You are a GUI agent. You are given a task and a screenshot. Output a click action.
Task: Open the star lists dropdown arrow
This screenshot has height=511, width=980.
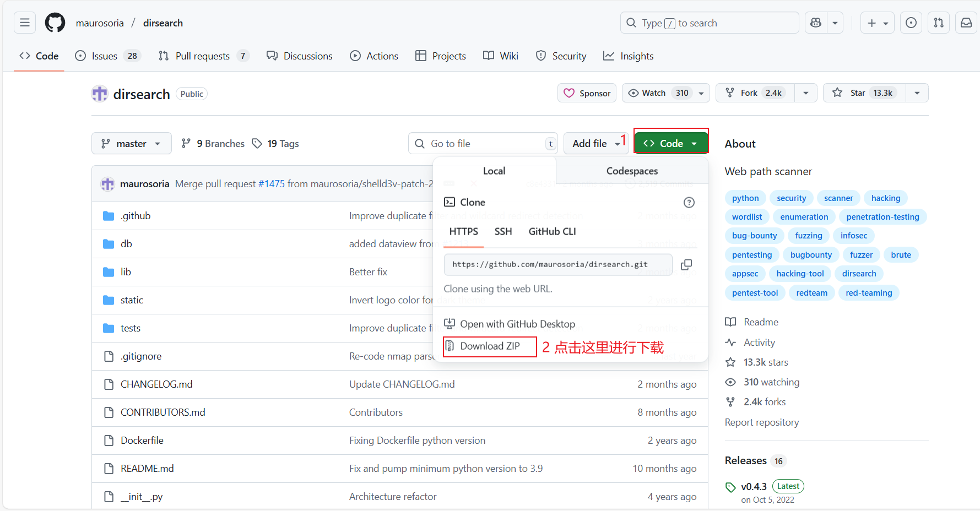coord(917,93)
